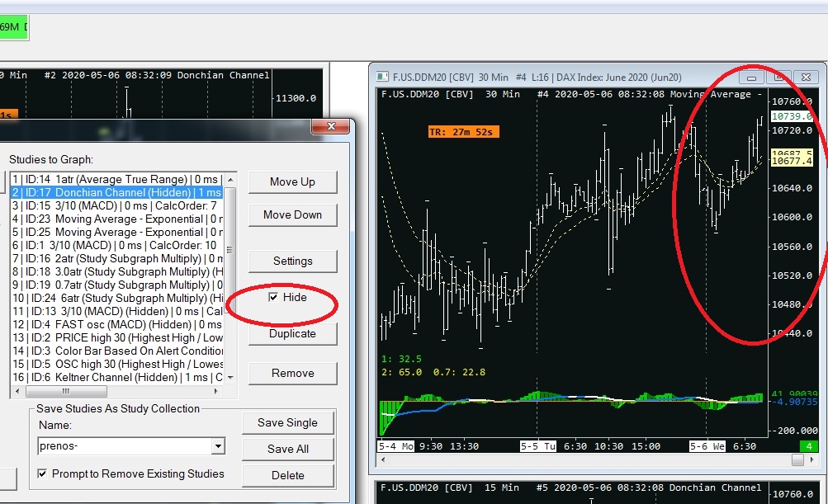This screenshot has height=504, width=828.
Task: Click the -4.90735 MACD value label
Action: click(x=793, y=403)
